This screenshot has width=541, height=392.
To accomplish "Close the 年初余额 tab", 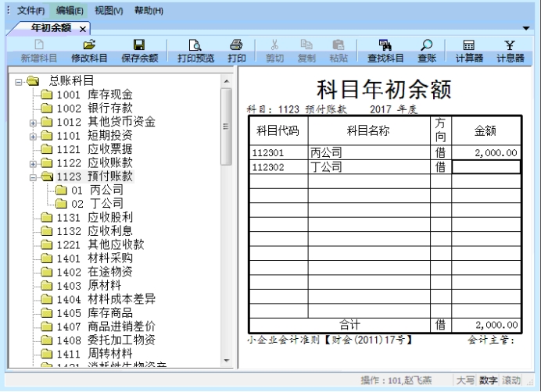I will 83,30.
